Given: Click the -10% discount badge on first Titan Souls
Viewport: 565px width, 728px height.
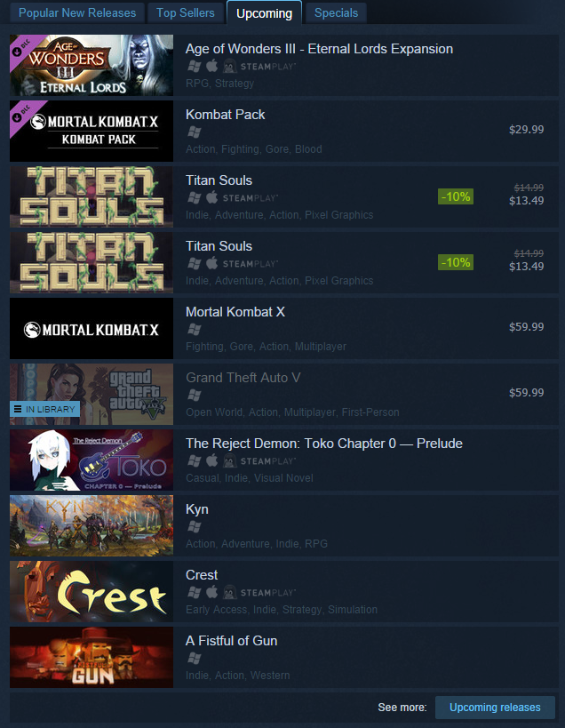Looking at the screenshot, I should point(456,196).
